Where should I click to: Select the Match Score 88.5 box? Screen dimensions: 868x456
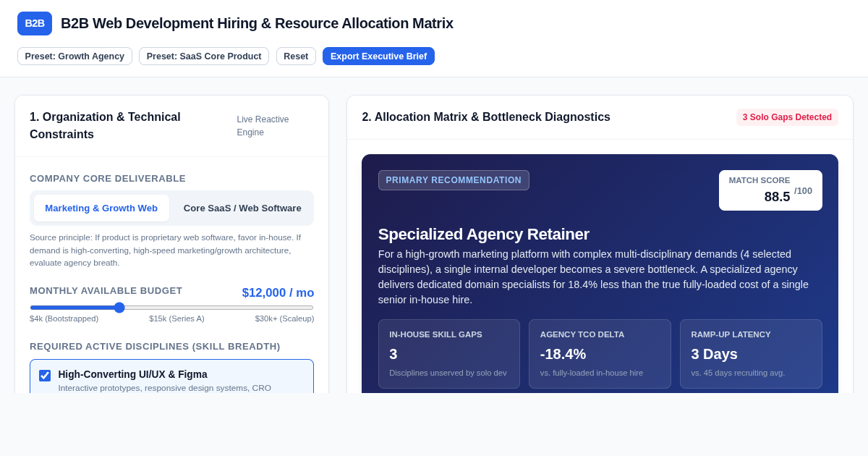(x=770, y=190)
